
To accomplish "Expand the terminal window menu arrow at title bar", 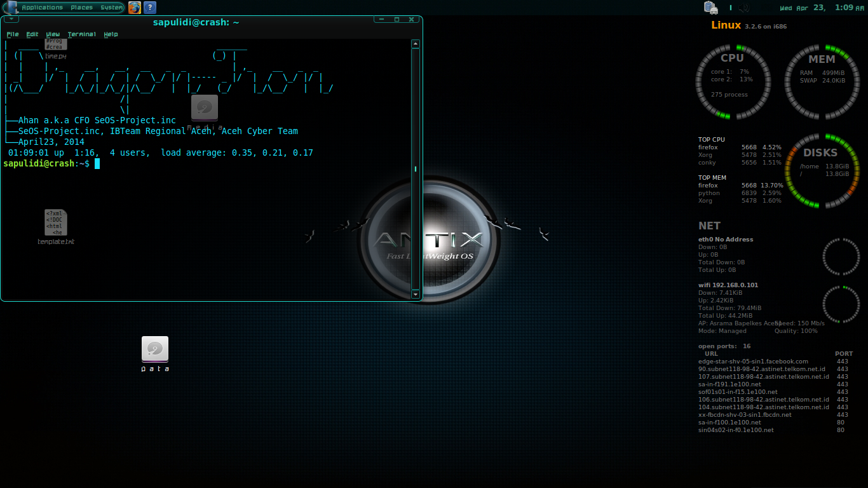I will coord(11,20).
